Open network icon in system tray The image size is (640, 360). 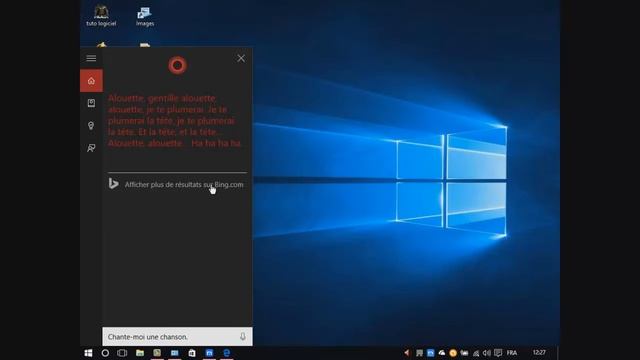click(x=476, y=353)
